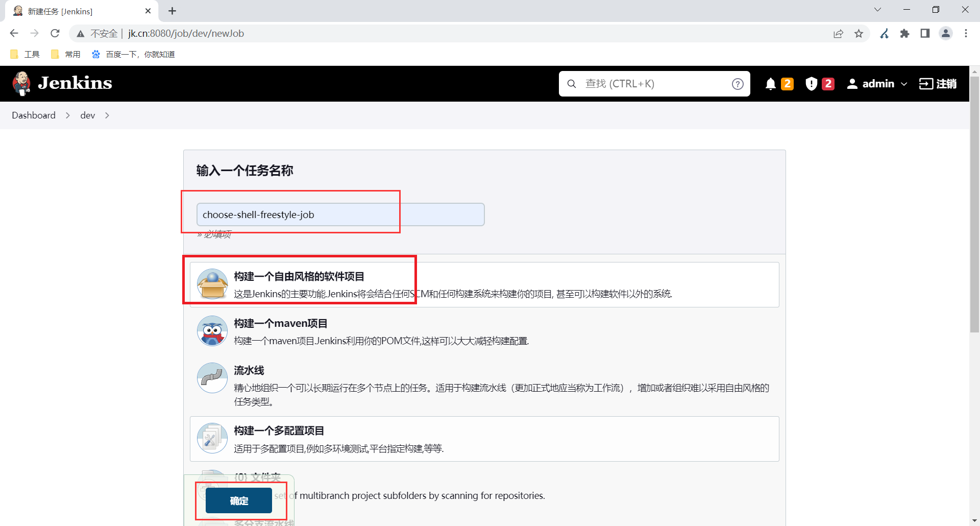This screenshot has height=526, width=980.
Task: Open the notifications bell icon
Action: click(x=771, y=84)
